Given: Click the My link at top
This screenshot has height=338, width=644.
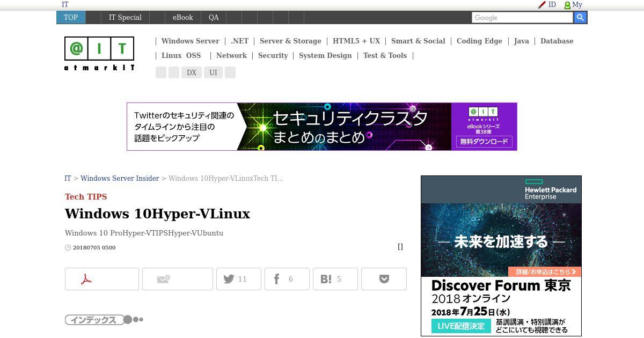Looking at the screenshot, I should click(577, 4).
